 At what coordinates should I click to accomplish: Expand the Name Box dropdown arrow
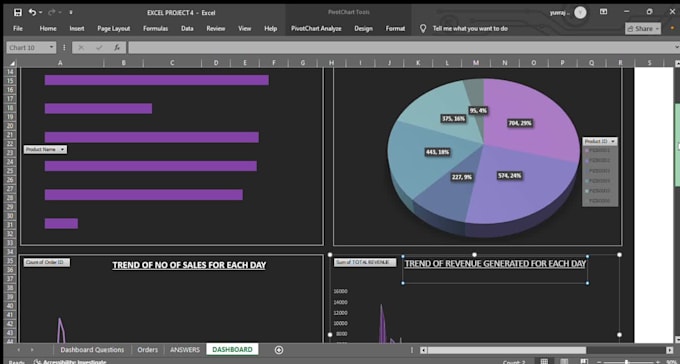click(52, 48)
